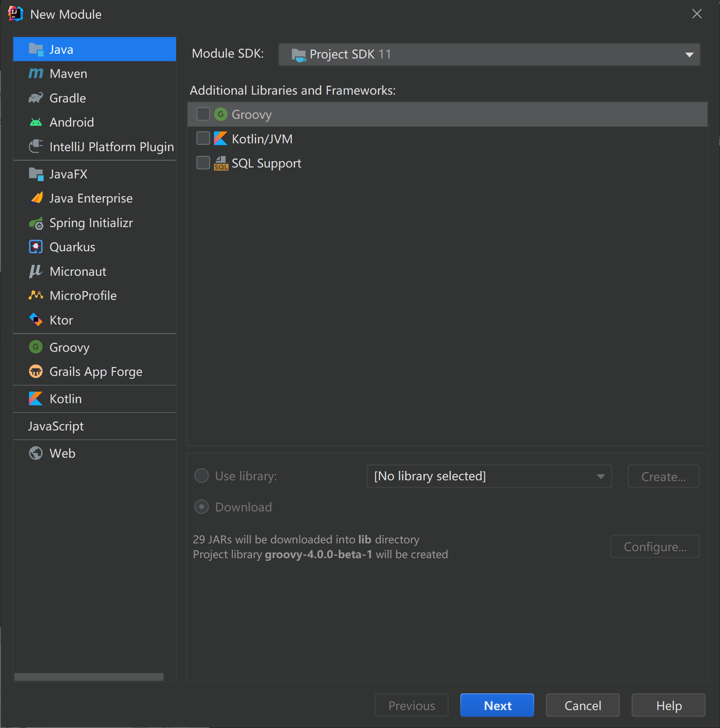
Task: Tick the Kotlin/JVM checkbox
Action: pyautogui.click(x=203, y=139)
